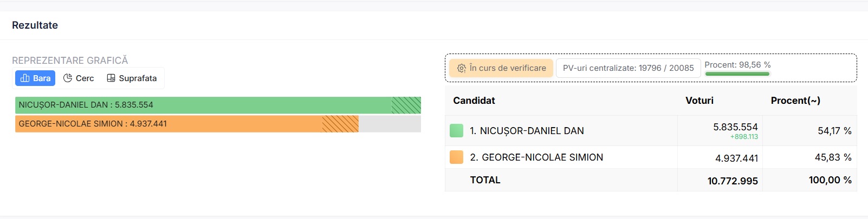
Task: Click the green swatch for Nicușor-Daniel Dan
Action: click(456, 131)
